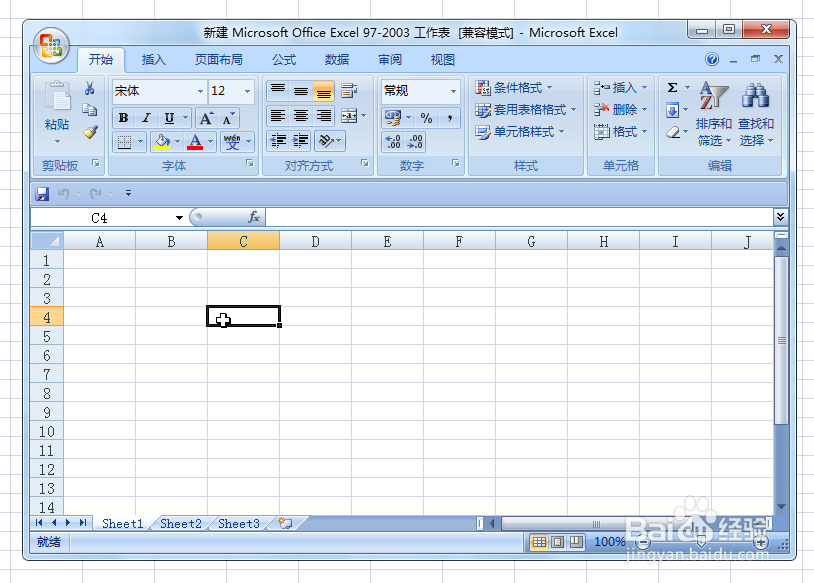Switch to the 审阅 ribbon tab

[x=390, y=60]
